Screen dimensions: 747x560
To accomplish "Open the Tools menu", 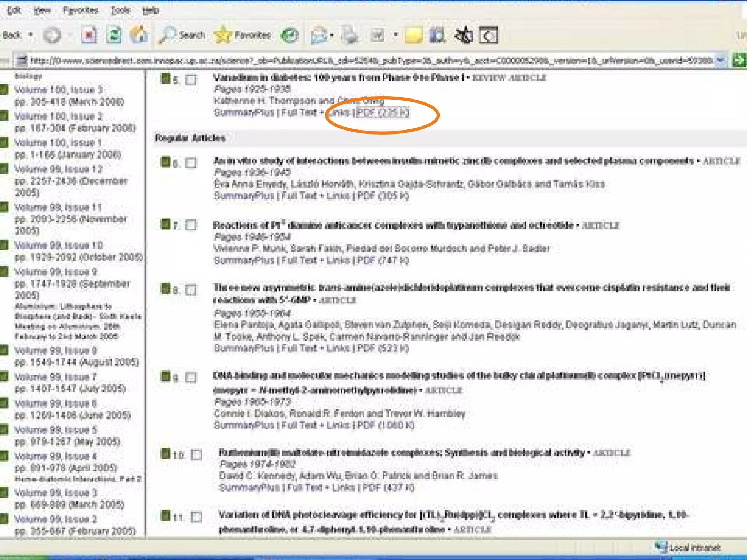I will [120, 10].
